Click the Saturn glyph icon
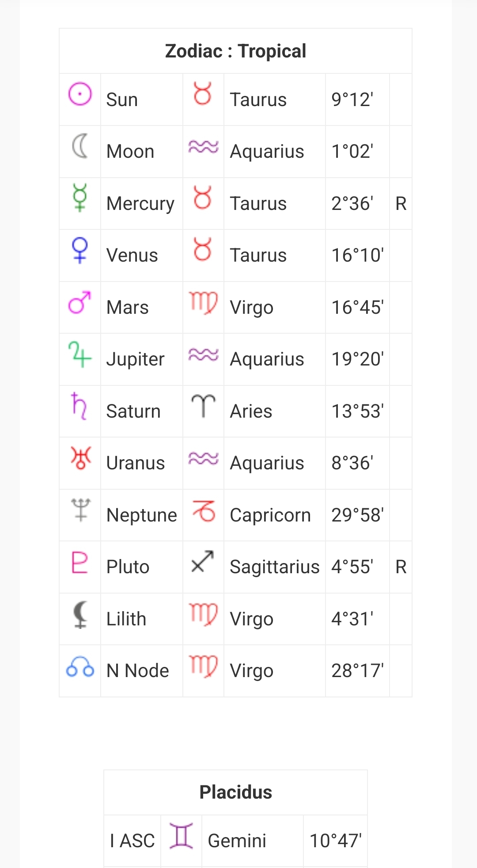This screenshot has height=868, width=477. click(x=79, y=406)
